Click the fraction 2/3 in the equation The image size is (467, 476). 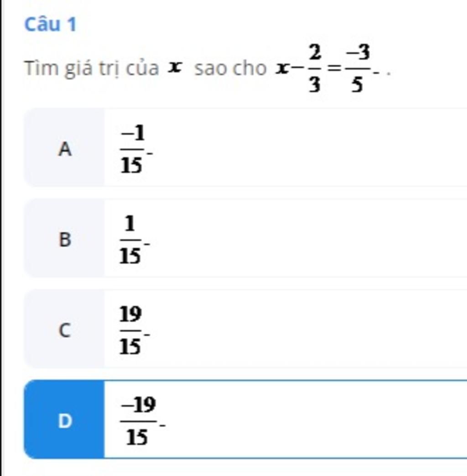coord(314,69)
